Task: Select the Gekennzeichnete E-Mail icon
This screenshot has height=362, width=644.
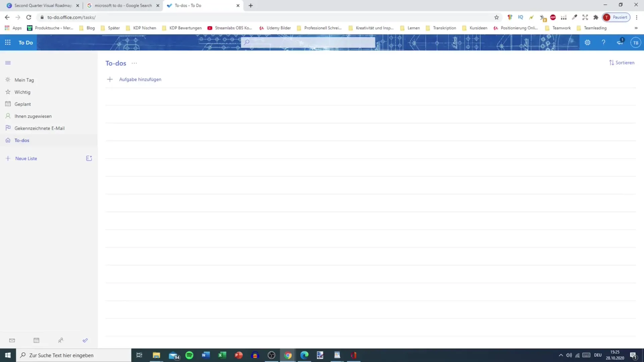Action: pos(8,128)
